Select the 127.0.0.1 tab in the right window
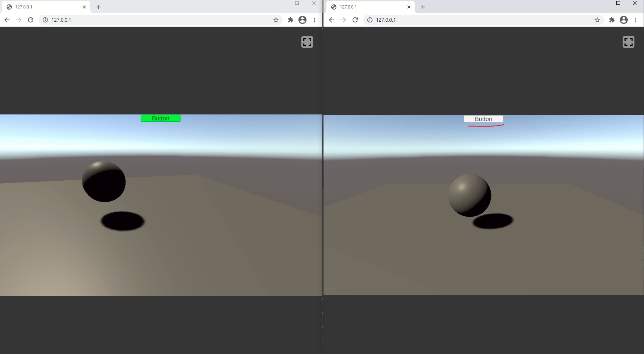644x354 pixels. pos(365,7)
